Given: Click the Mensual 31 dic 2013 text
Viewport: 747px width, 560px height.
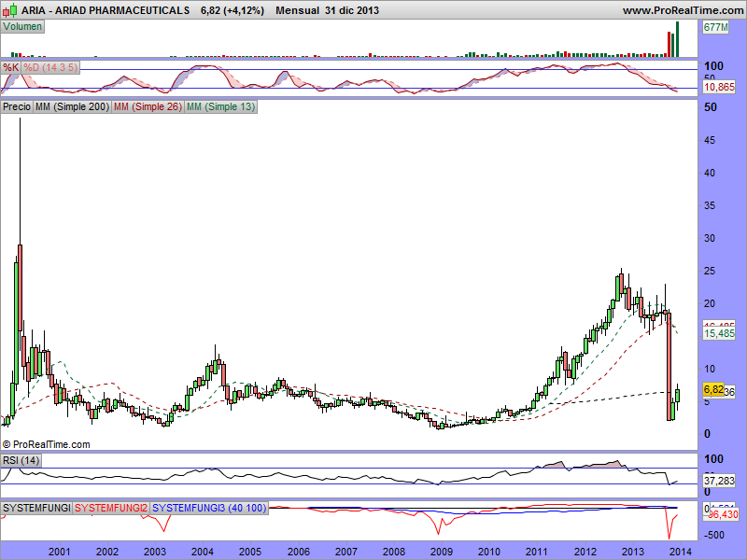Looking at the screenshot, I should tap(328, 10).
